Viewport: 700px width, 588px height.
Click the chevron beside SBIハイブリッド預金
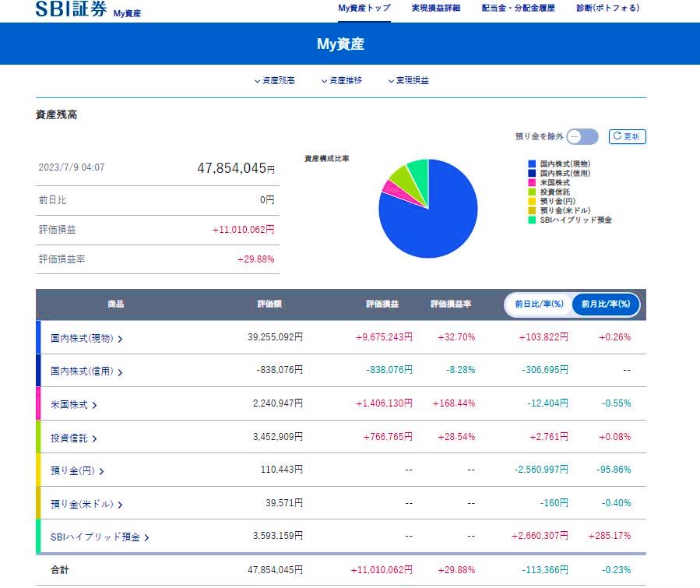(x=146, y=537)
